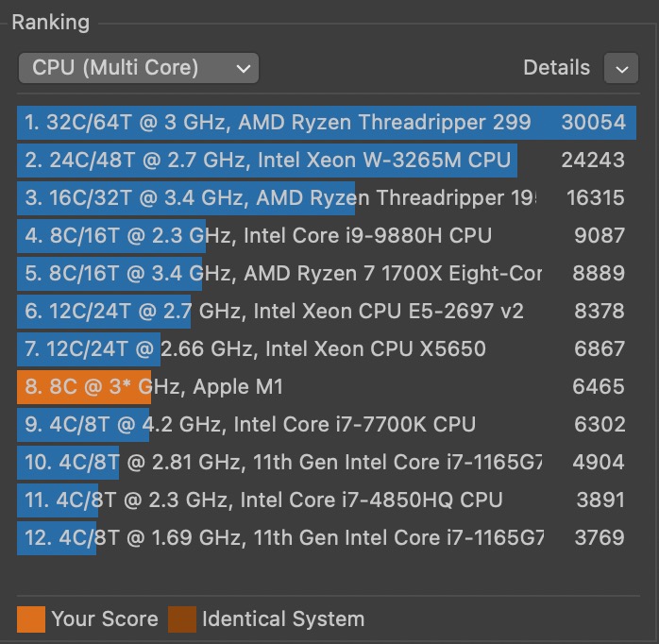Click the orange Your Score legend swatch
This screenshot has height=644, width=659.
31,619
